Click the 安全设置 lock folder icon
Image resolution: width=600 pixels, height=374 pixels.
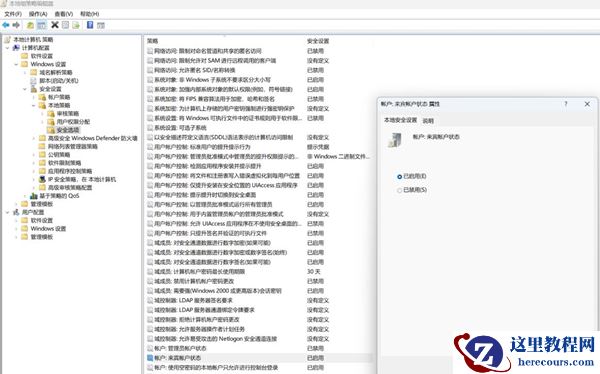(34, 89)
